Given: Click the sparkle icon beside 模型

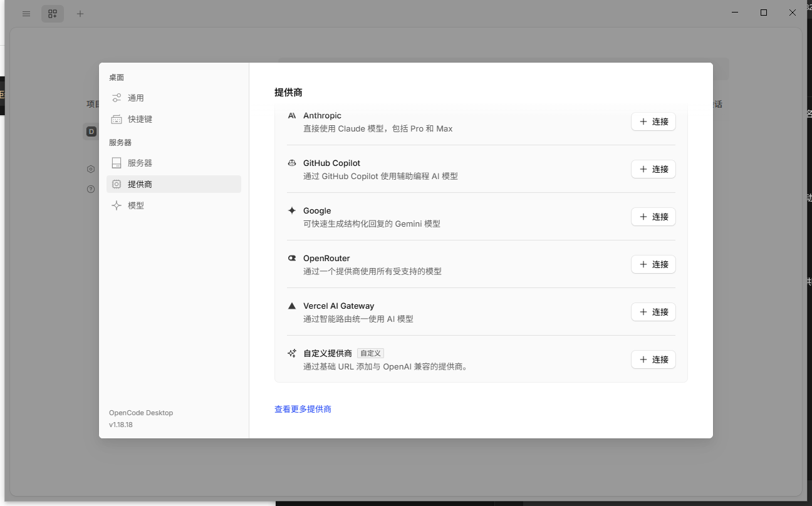Looking at the screenshot, I should click(117, 205).
